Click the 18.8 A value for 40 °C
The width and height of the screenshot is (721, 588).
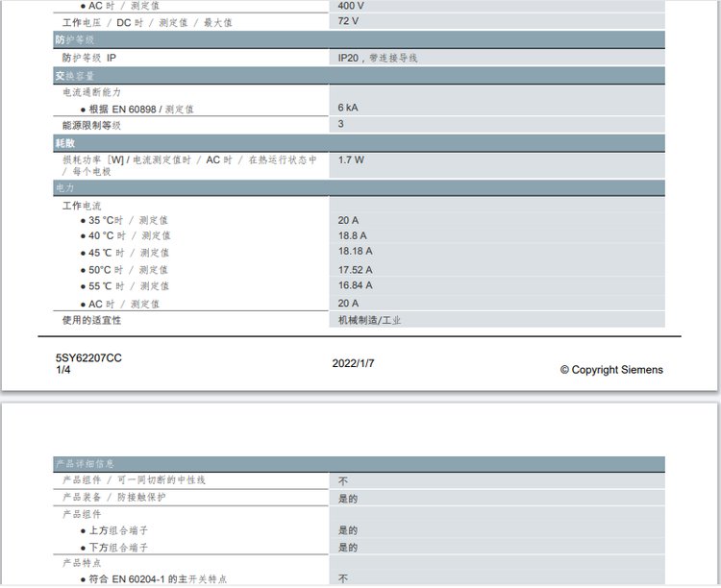[x=352, y=235]
